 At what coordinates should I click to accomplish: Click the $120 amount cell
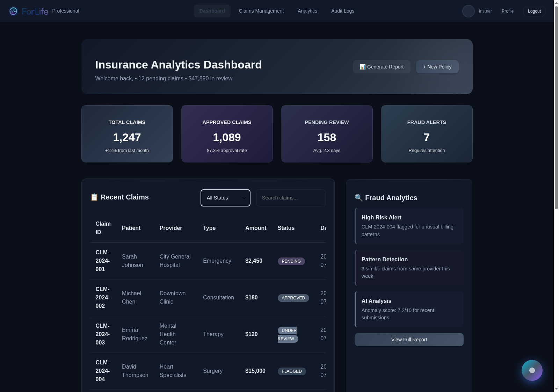(252, 334)
